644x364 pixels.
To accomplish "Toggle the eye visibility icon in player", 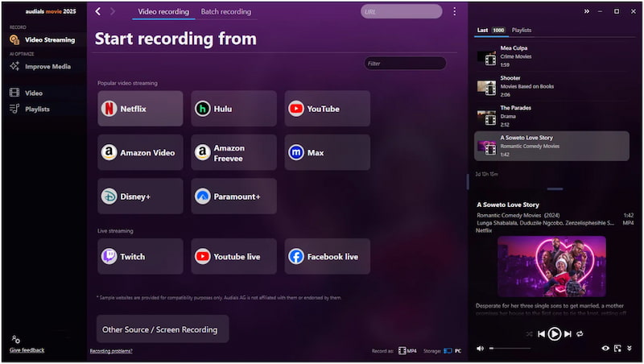I will [605, 348].
